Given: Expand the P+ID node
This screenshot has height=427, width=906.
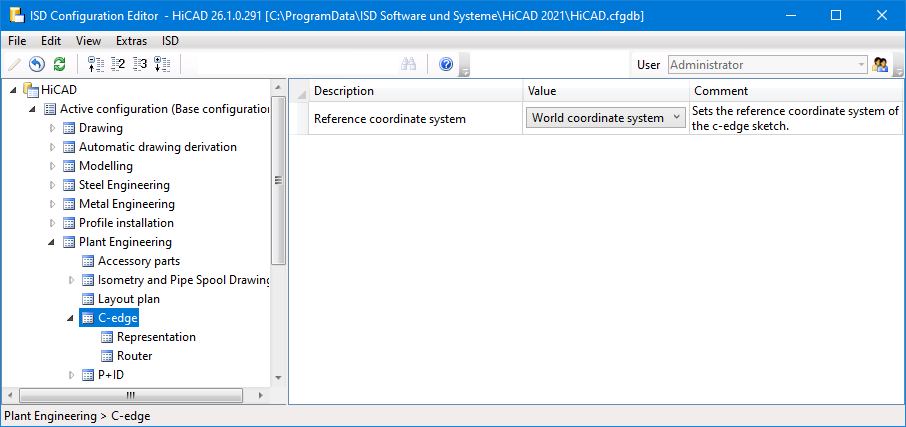Looking at the screenshot, I should 72,375.
